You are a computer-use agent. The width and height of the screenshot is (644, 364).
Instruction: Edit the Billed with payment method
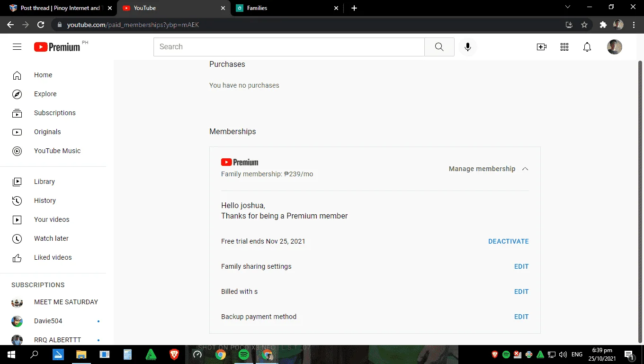point(521,291)
